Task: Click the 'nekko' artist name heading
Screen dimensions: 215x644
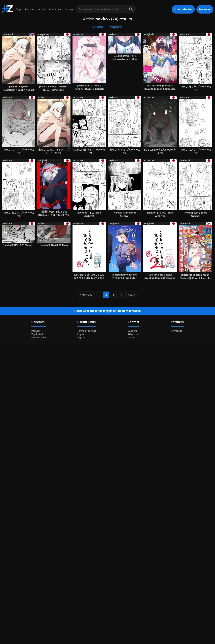Action: pos(101,19)
